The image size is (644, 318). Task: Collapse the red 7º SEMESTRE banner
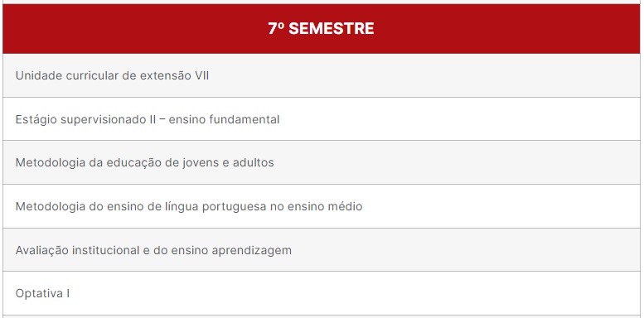click(322, 29)
